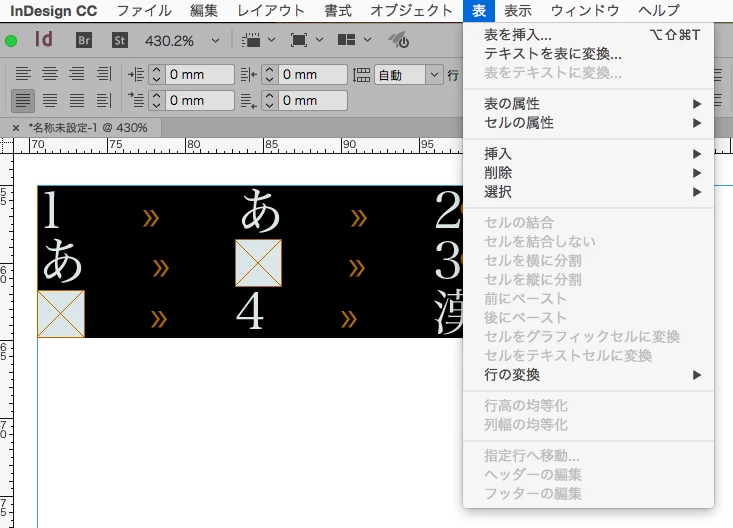Click the last line indent 0 mm field

tap(312, 101)
